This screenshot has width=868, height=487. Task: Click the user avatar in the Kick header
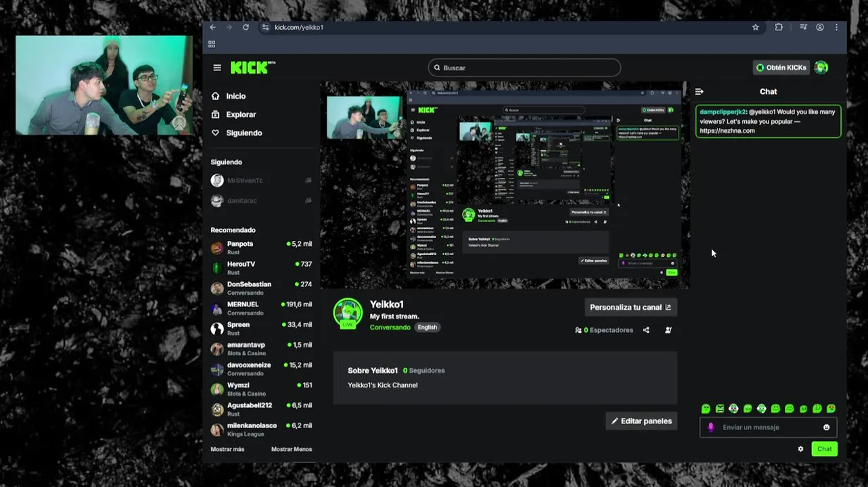click(x=821, y=67)
